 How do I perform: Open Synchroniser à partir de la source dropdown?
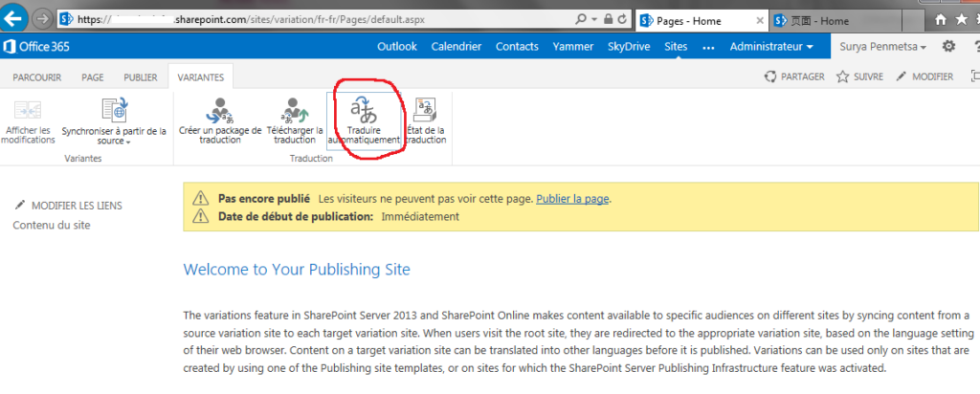[115, 121]
